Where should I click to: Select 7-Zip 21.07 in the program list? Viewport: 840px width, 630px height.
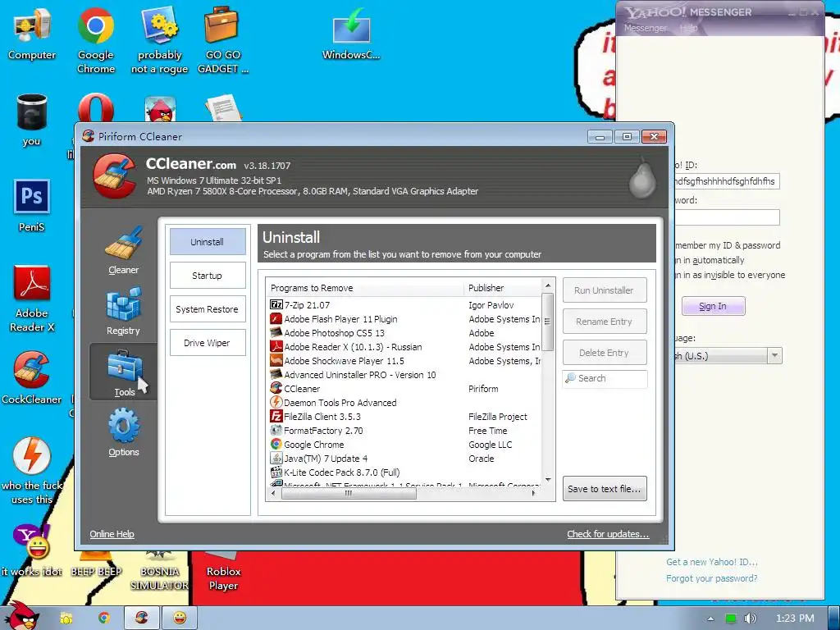[x=404, y=305]
